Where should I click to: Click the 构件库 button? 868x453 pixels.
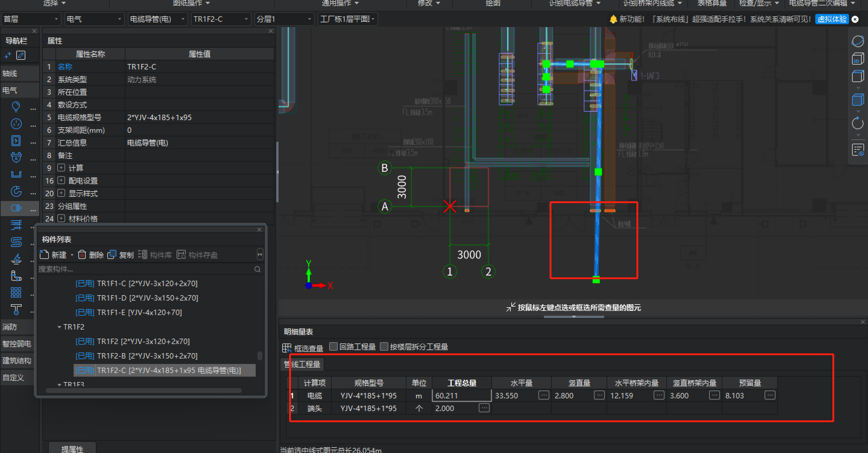click(155, 255)
